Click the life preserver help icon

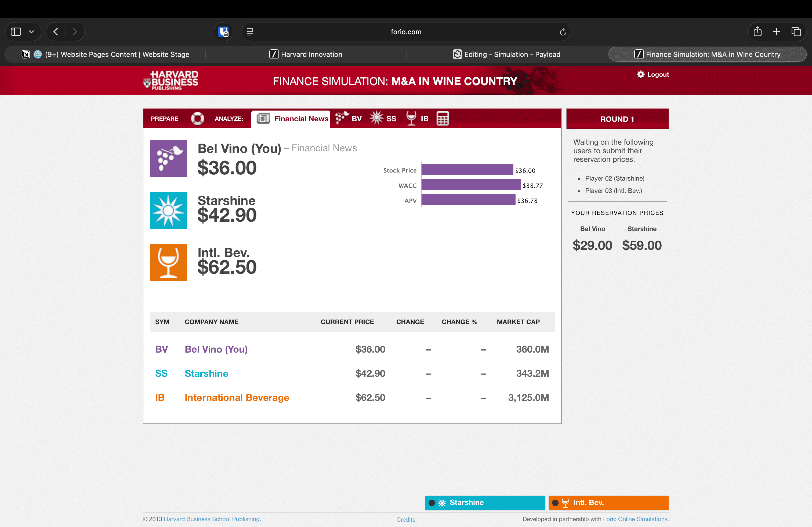198,119
